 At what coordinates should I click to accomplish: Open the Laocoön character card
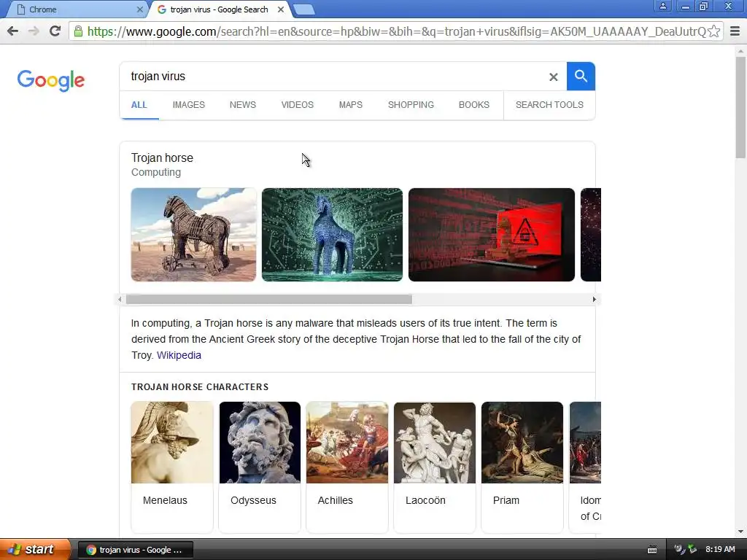(435, 467)
